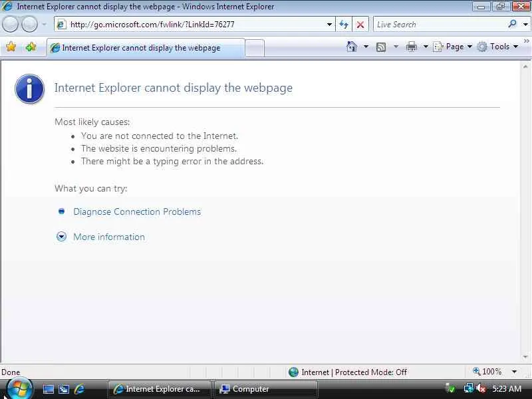The image size is (532, 399).
Task: Restore down the Internet Explorer window
Action: pyautogui.click(x=501, y=7)
